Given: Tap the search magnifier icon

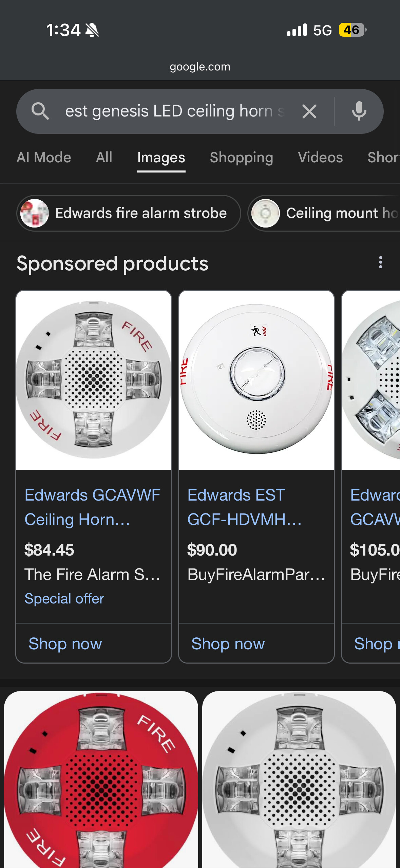Looking at the screenshot, I should (x=40, y=111).
